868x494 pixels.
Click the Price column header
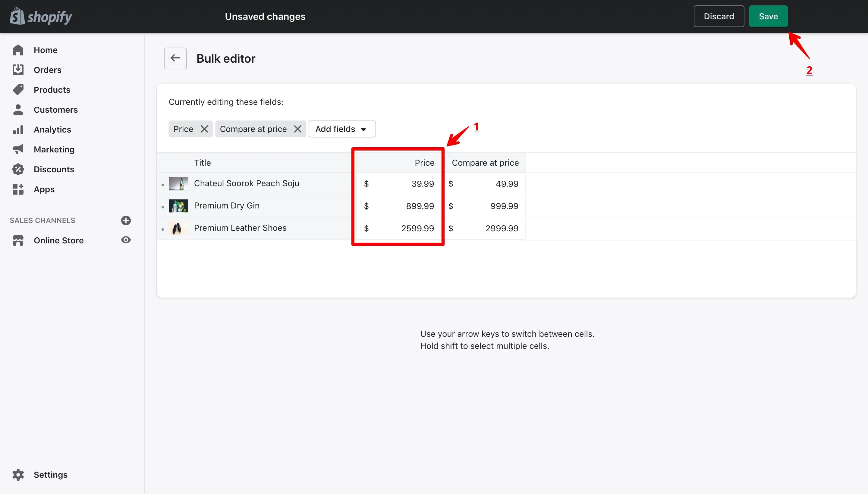pyautogui.click(x=424, y=163)
